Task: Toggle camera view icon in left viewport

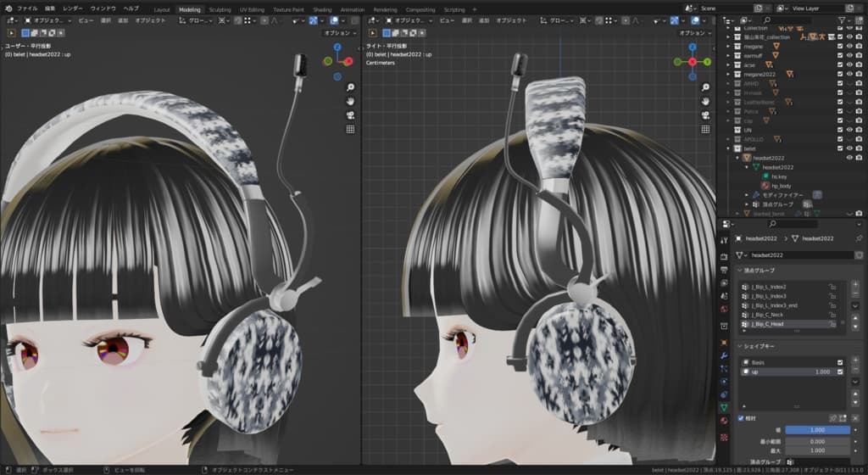Action: tap(350, 115)
